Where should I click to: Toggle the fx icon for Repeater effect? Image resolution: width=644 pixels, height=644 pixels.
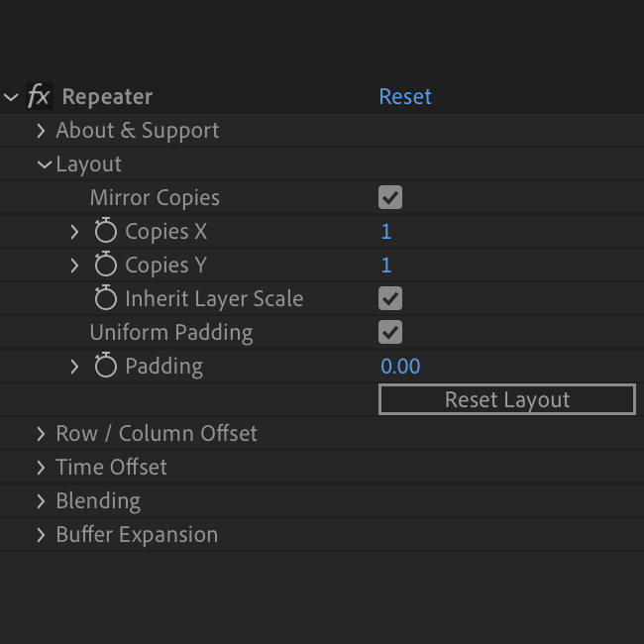(x=39, y=96)
